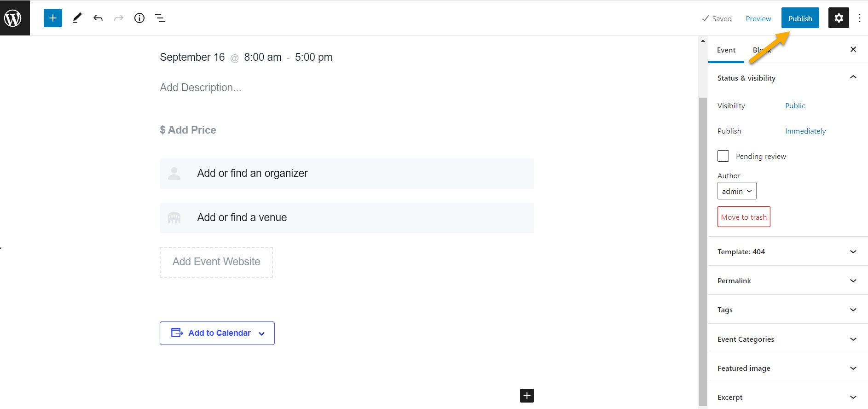
Task: Click the WordPress logo icon
Action: 13,18
